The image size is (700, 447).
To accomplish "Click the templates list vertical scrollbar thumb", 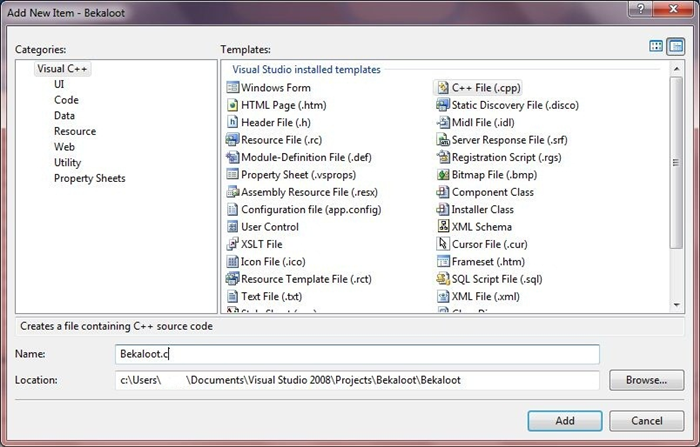I will (676, 163).
